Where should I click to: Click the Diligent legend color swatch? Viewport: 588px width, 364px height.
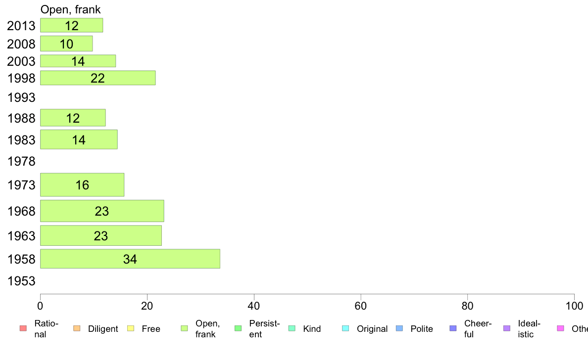pyautogui.click(x=77, y=328)
